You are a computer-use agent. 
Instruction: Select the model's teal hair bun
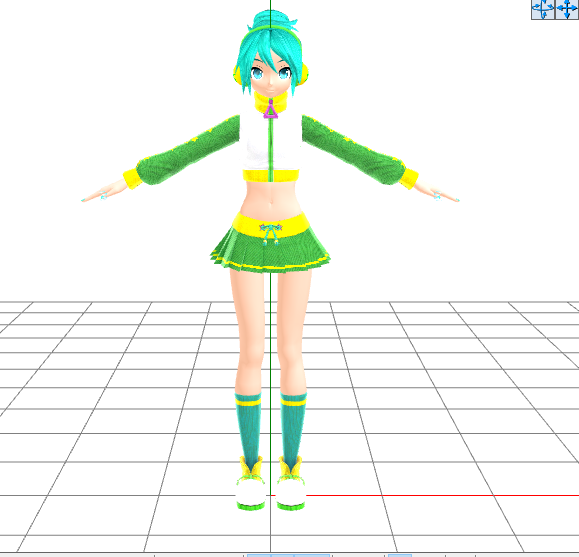coord(274,20)
